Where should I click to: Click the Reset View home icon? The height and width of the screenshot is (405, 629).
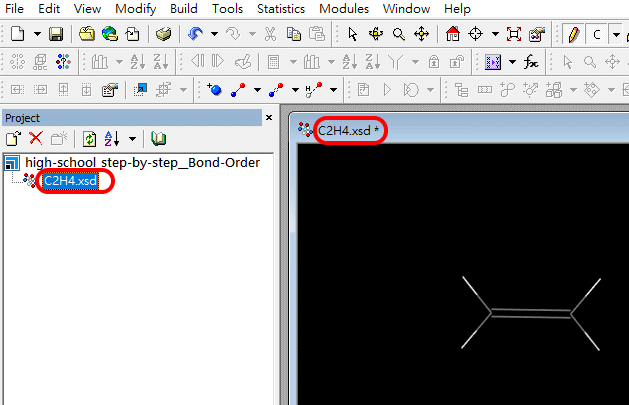(452, 34)
